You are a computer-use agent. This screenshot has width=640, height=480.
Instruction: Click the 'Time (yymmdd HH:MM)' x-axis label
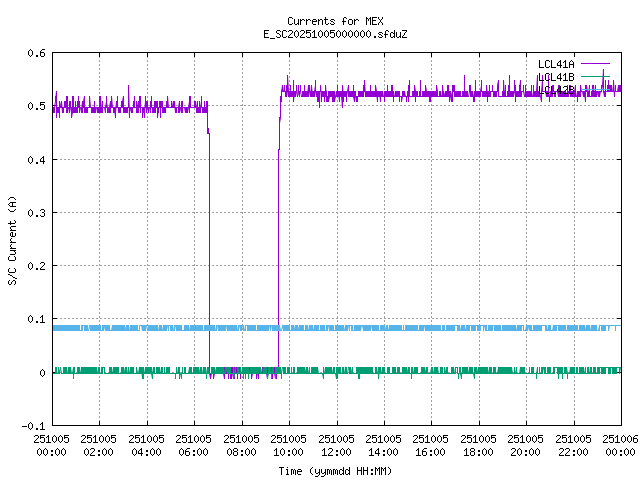click(x=335, y=471)
